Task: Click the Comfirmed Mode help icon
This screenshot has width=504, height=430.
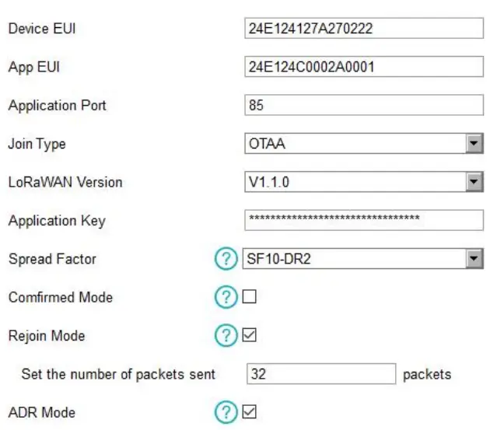Action: (223, 297)
